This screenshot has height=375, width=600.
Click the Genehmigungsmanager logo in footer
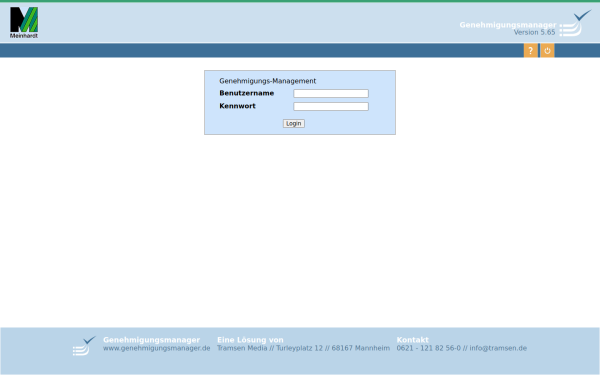tap(84, 346)
